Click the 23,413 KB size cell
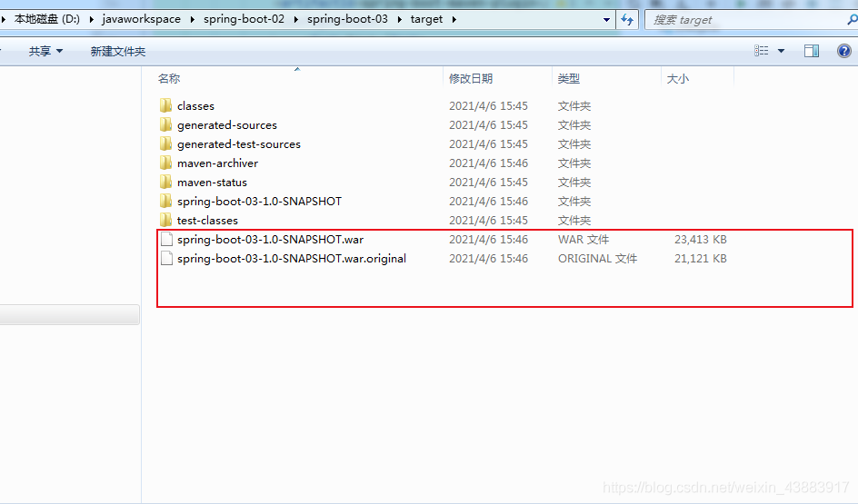The width and height of the screenshot is (858, 504). [701, 240]
